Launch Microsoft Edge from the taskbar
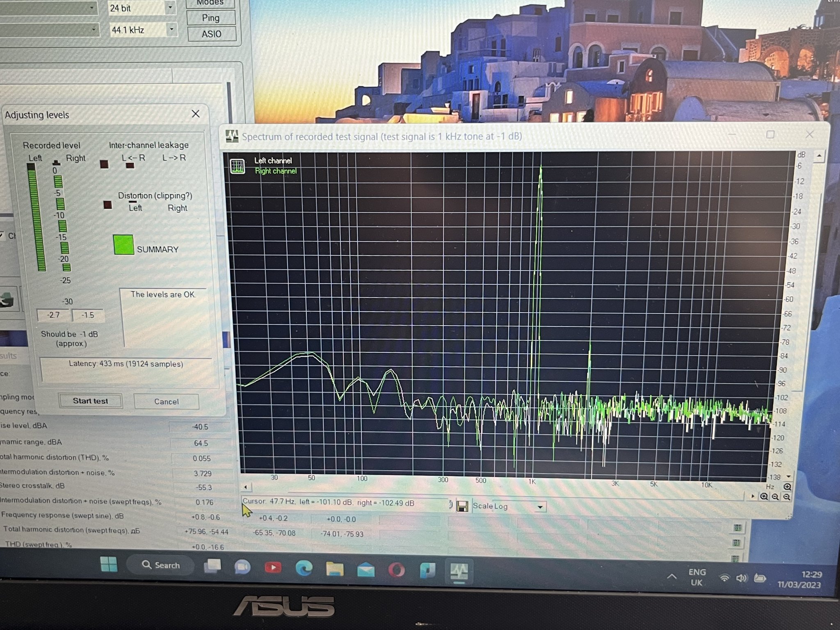Viewport: 840px width, 630px height. pos(304,568)
